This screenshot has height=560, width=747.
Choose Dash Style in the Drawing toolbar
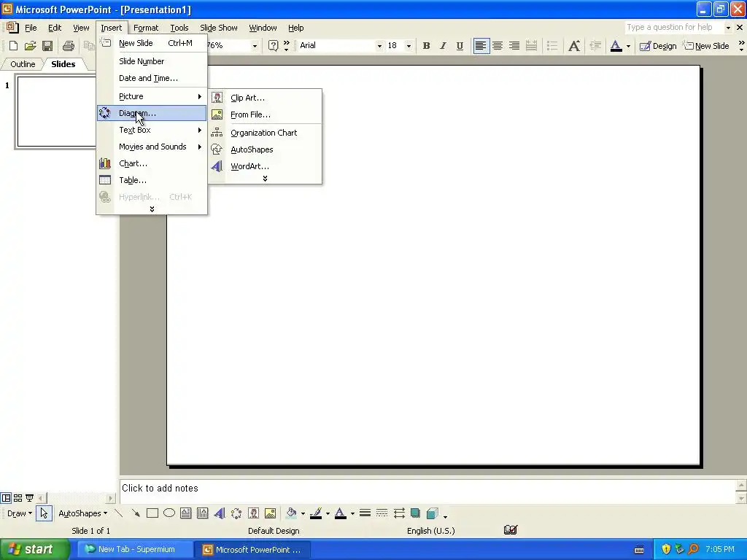click(x=382, y=513)
